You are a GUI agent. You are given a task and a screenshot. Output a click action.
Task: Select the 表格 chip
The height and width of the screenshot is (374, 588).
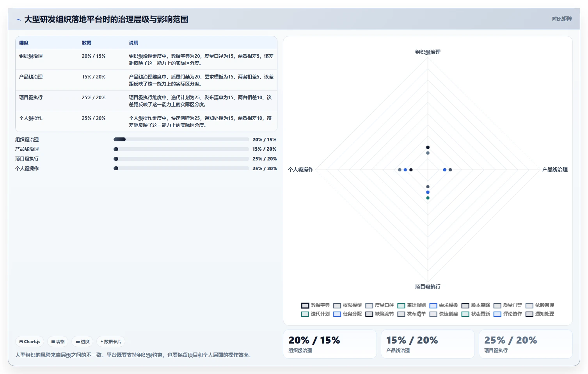(58, 342)
